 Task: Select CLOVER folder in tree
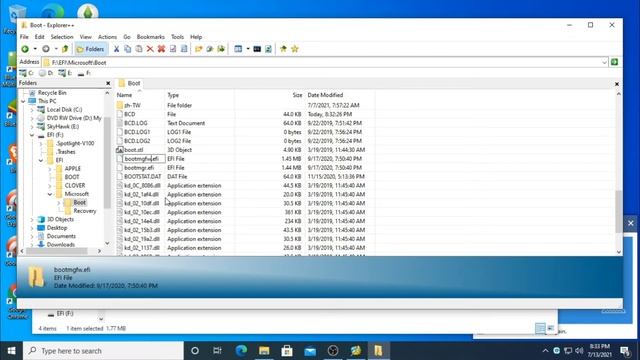[x=75, y=185]
